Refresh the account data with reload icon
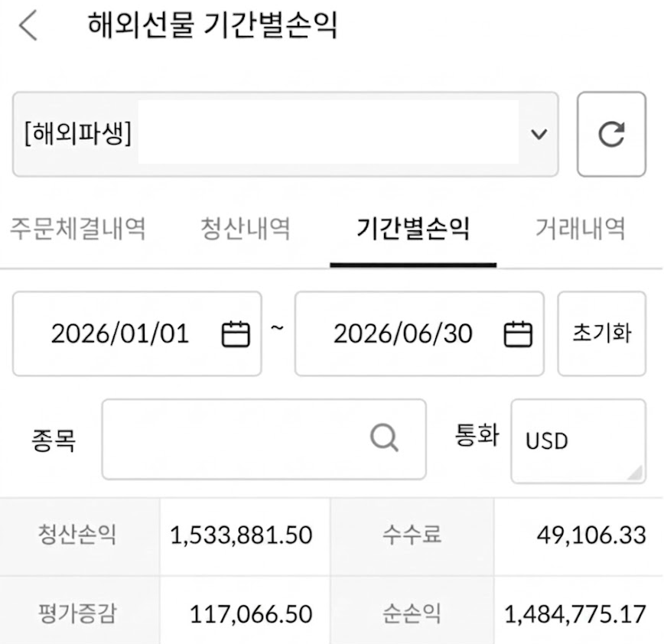This screenshot has width=664, height=644. [x=611, y=134]
